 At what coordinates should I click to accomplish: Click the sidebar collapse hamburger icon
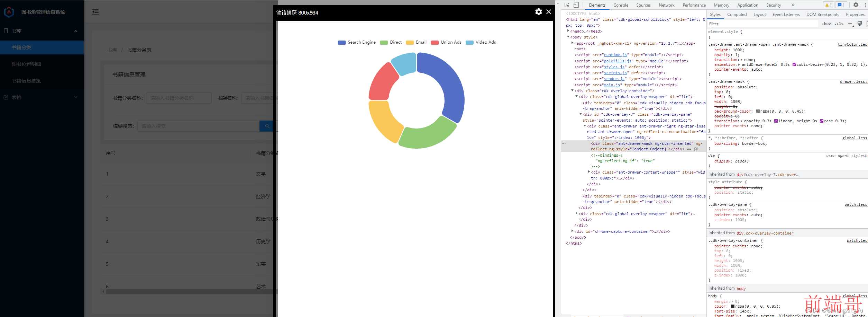(95, 12)
